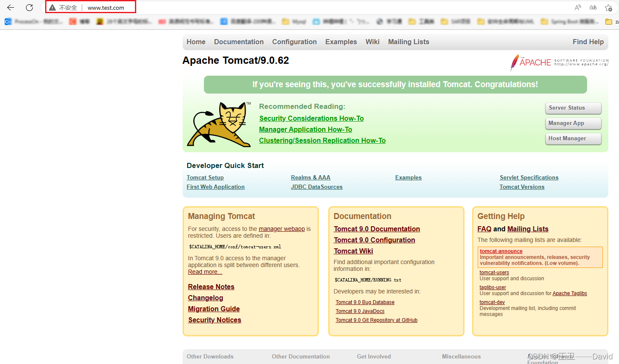Open Tomcat 9.0 Configuration link
The image size is (619, 364).
pyautogui.click(x=374, y=240)
